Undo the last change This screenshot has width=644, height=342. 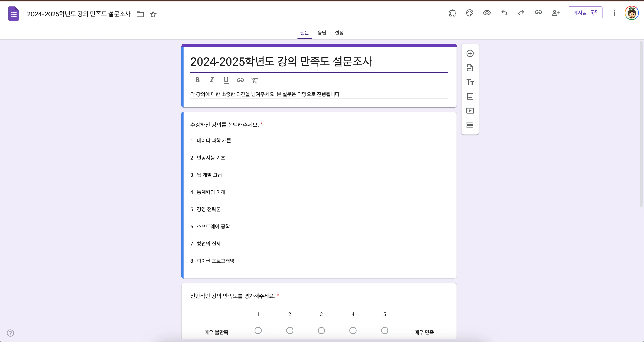504,13
